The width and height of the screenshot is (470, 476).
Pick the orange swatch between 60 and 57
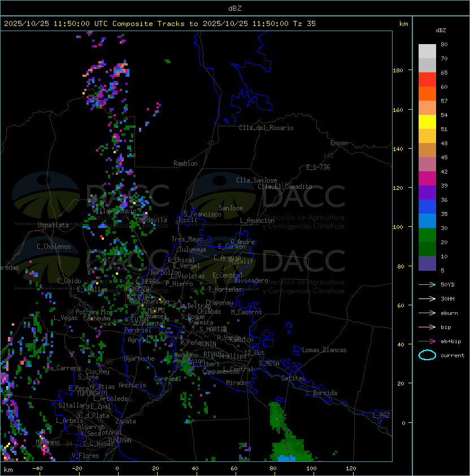point(427,93)
